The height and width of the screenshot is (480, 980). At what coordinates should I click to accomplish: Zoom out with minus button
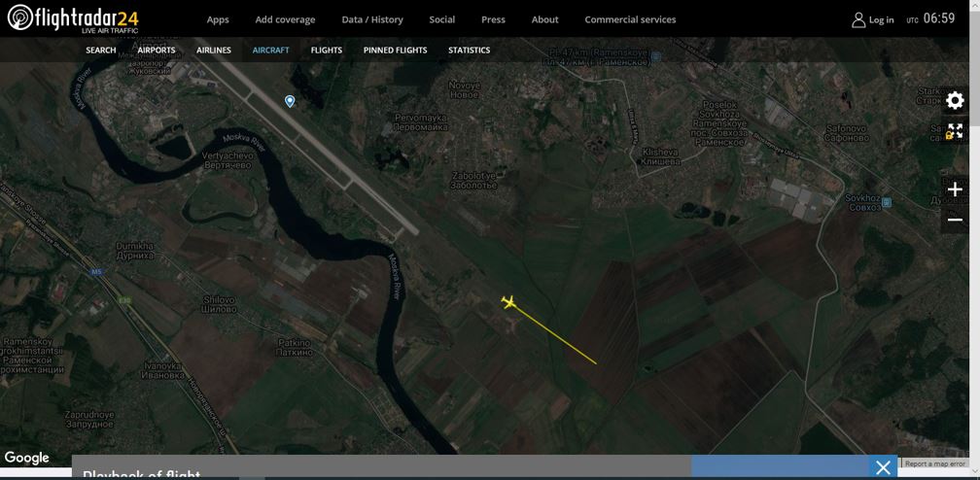pyautogui.click(x=955, y=220)
